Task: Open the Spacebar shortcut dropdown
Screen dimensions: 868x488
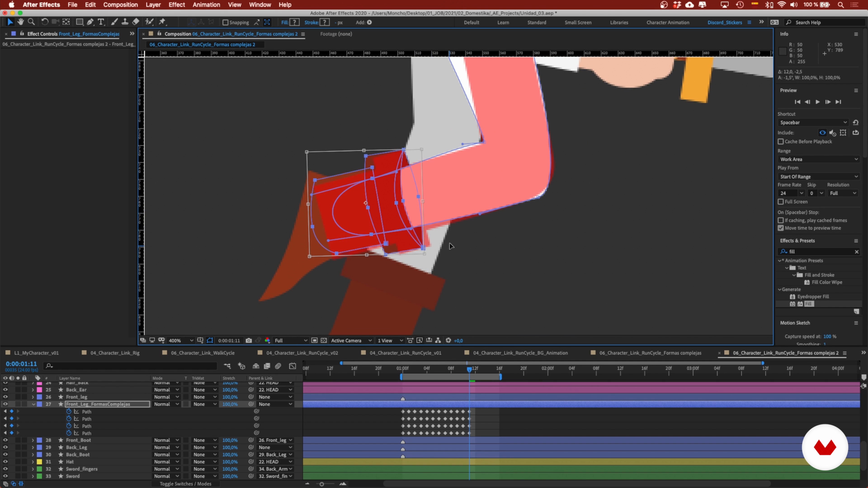Action: pyautogui.click(x=813, y=122)
